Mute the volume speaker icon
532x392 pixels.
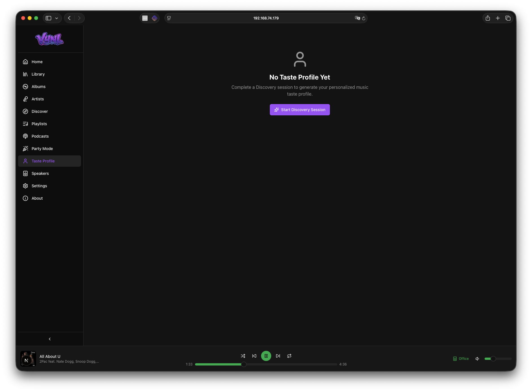click(477, 359)
